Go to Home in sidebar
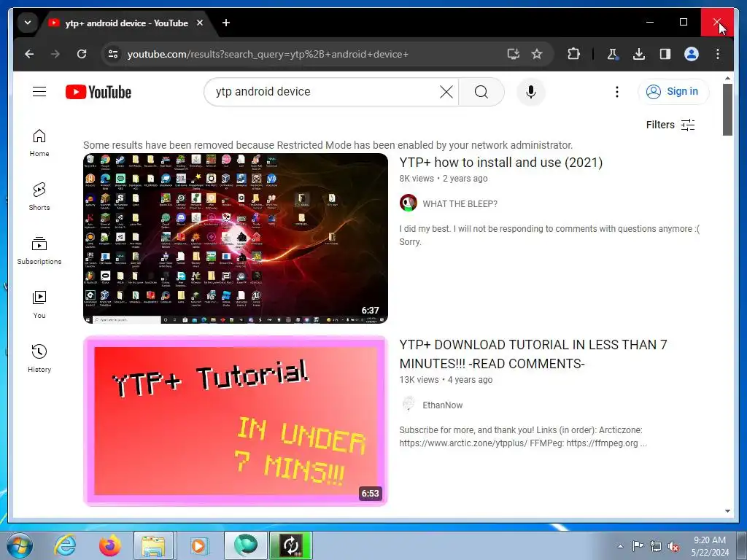Screen dimensions: 747x560 coord(39,143)
